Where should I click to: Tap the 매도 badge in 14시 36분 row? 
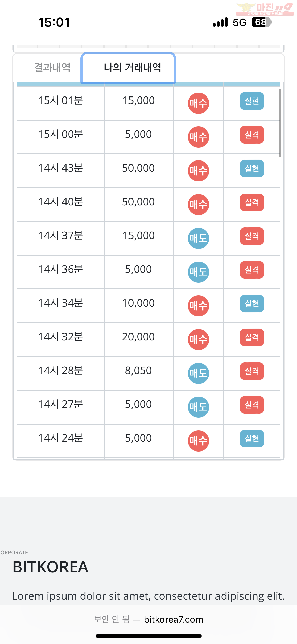(x=198, y=272)
